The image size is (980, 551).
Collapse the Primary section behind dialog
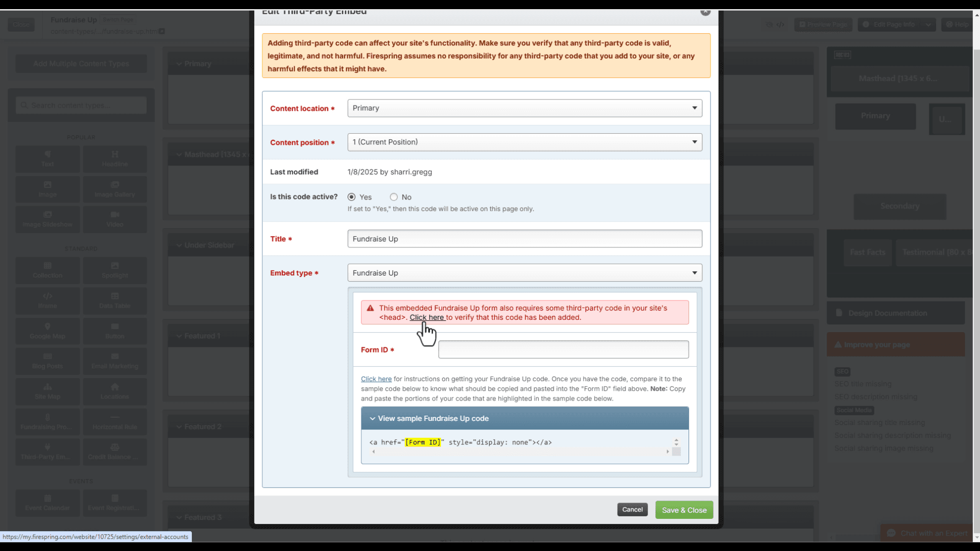click(179, 64)
